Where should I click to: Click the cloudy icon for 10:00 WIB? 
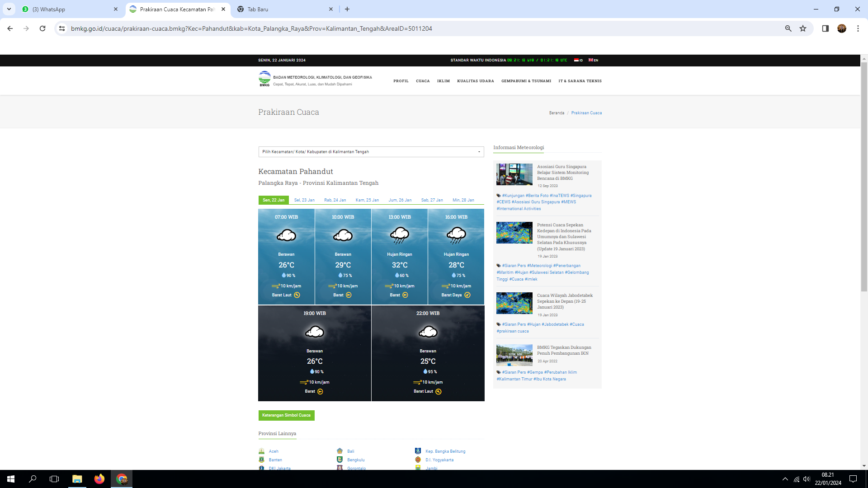(x=343, y=235)
